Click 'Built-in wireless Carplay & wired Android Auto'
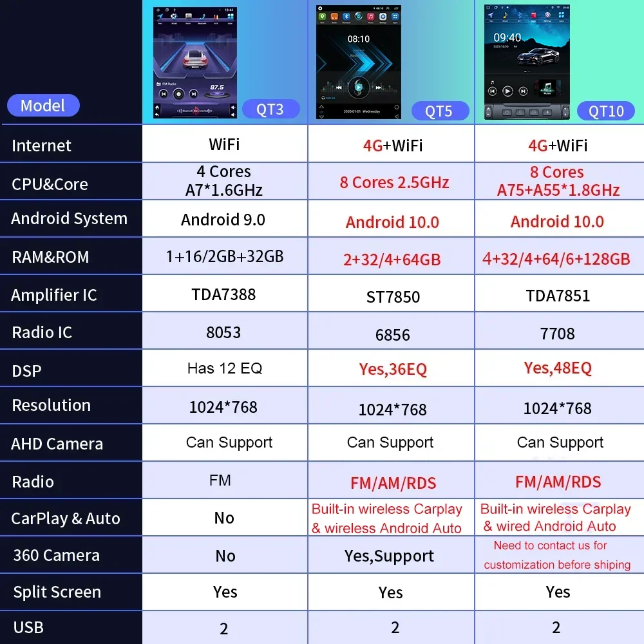The height and width of the screenshot is (644, 644). pos(555,518)
